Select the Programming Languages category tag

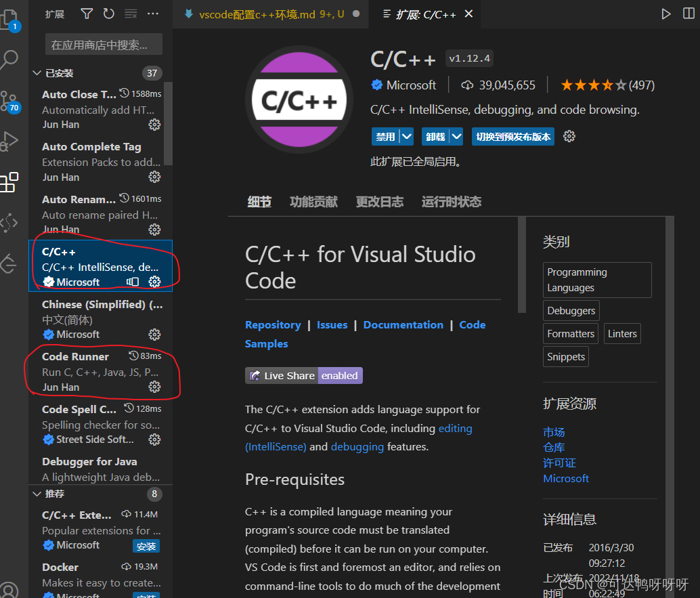pos(597,280)
